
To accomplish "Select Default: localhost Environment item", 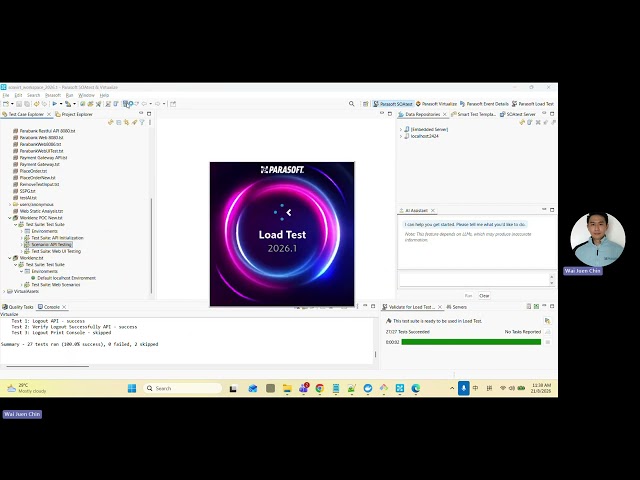I will (x=63, y=278).
